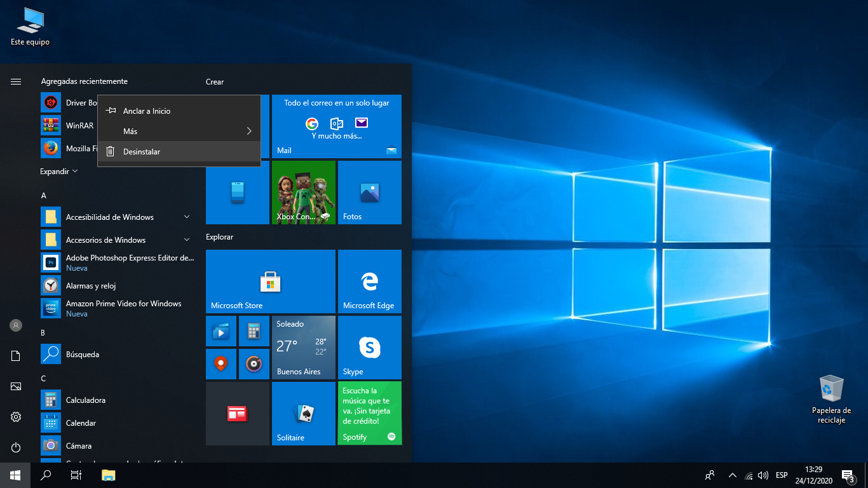
Task: Expand the Accesibilidad de Windows folder
Action: (x=118, y=217)
